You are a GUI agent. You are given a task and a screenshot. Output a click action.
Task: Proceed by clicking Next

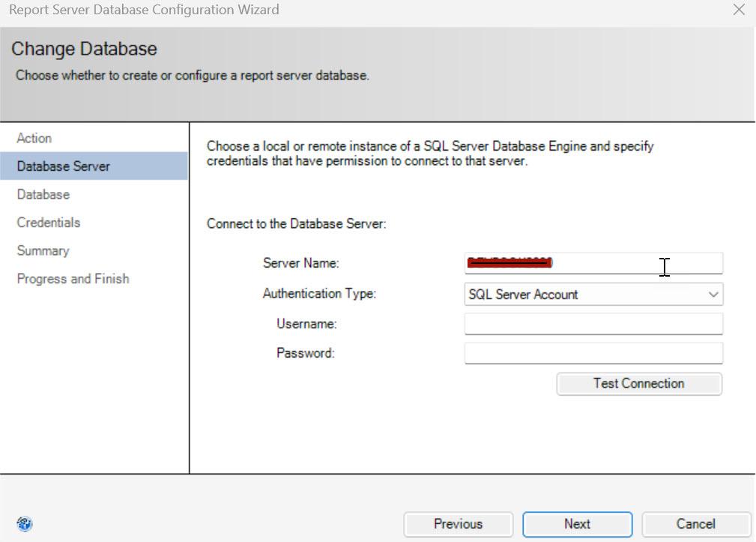[x=577, y=524]
